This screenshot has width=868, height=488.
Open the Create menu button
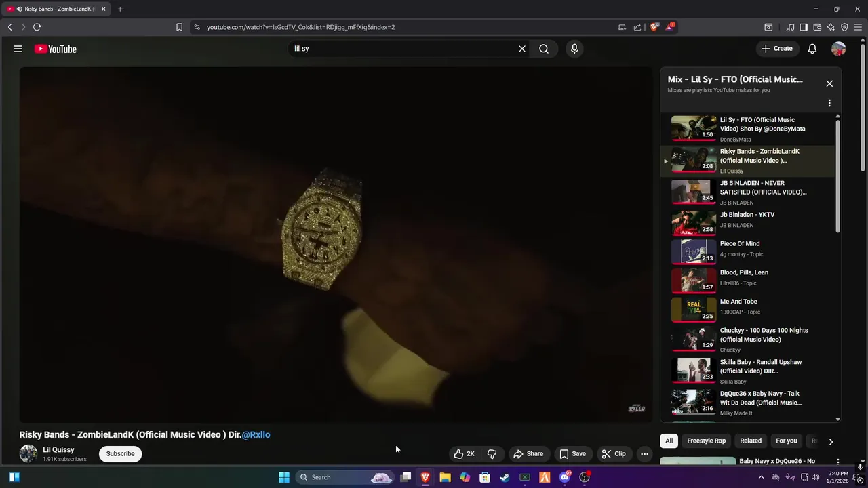[777, 49]
